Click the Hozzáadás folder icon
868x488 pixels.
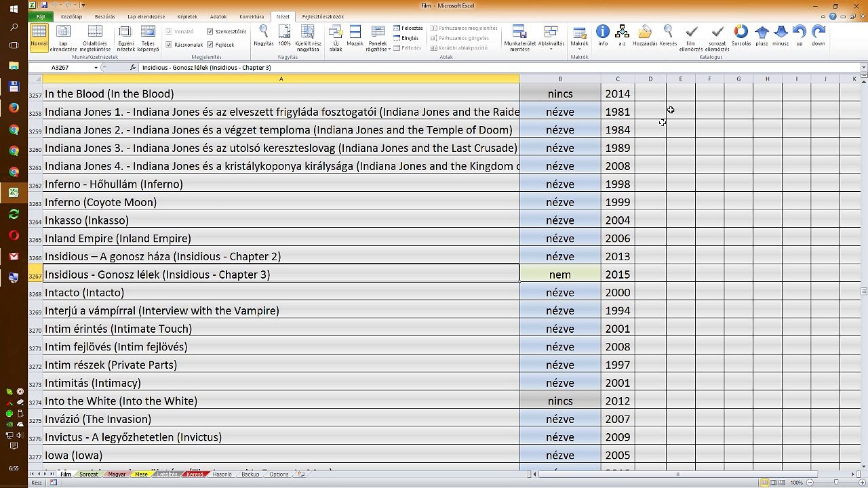point(645,35)
